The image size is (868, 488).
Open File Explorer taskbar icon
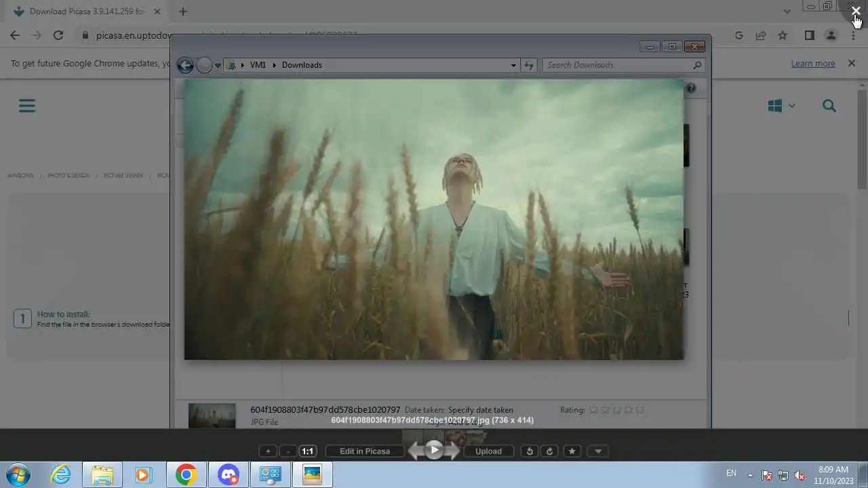[x=102, y=475]
